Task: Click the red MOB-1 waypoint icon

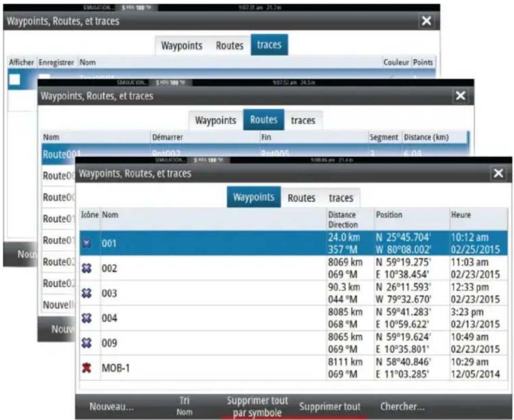Action: 88,368
